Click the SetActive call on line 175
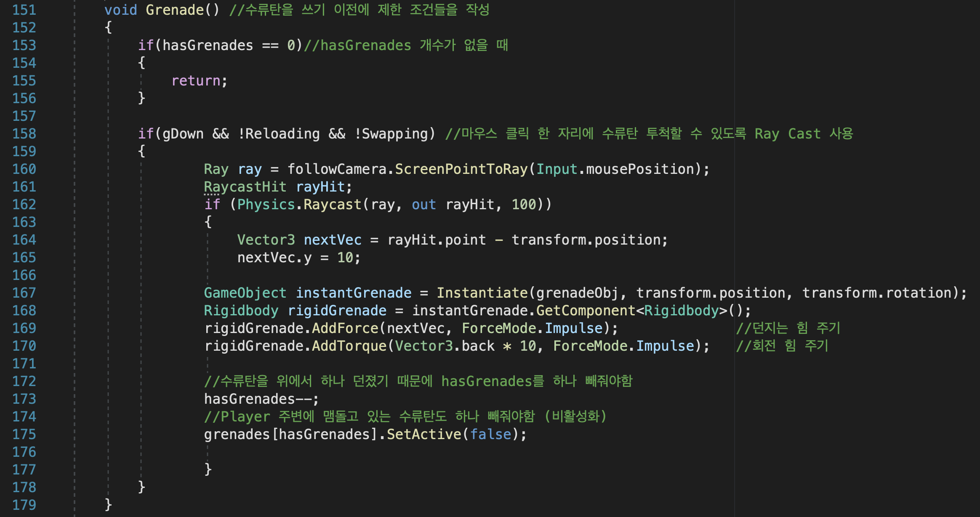The height and width of the screenshot is (517, 980). [x=424, y=434]
